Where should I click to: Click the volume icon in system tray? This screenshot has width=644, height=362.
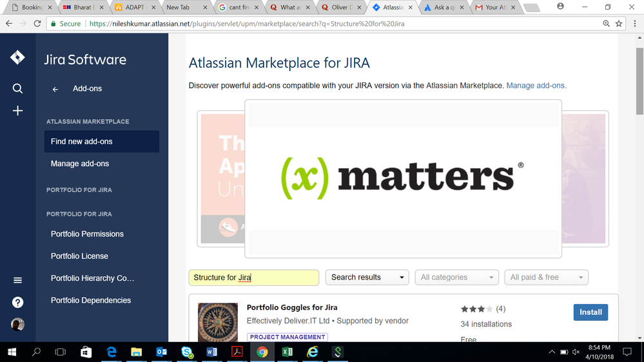(576, 352)
